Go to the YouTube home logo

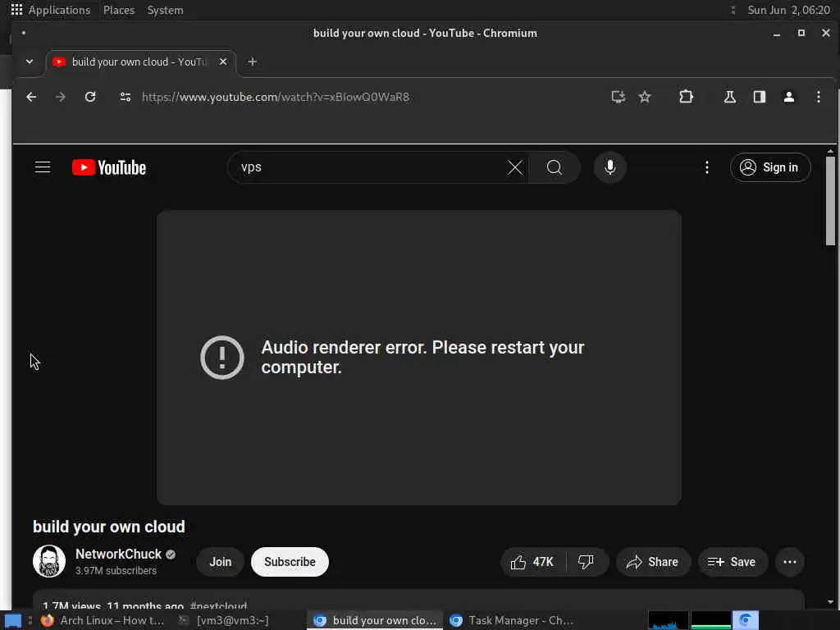[x=109, y=167]
